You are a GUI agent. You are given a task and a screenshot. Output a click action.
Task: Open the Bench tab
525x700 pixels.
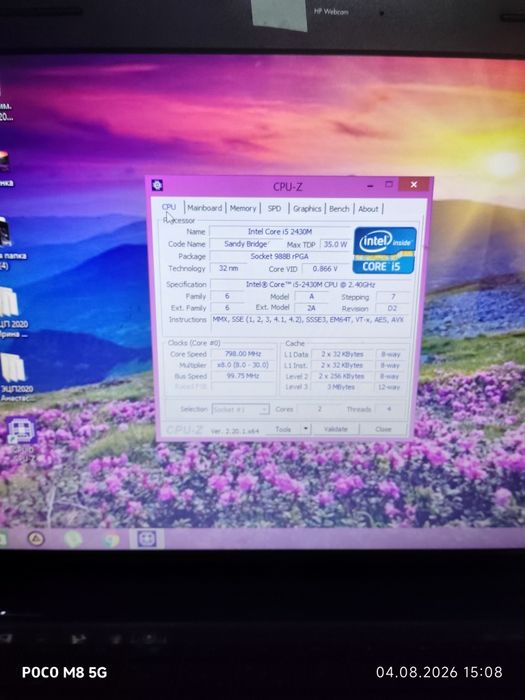pos(339,209)
